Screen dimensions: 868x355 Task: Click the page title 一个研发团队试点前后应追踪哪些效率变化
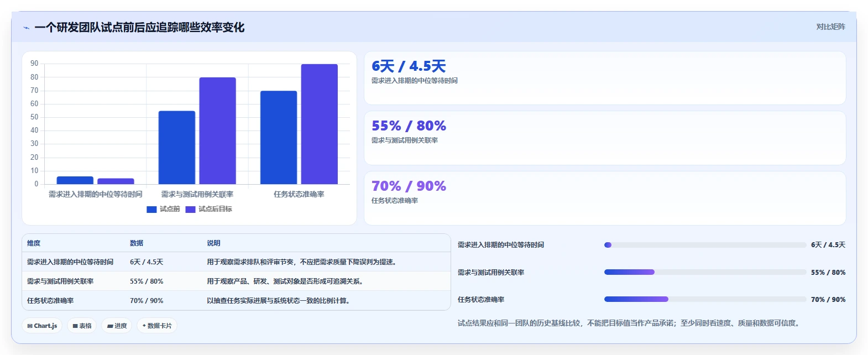[x=139, y=28]
